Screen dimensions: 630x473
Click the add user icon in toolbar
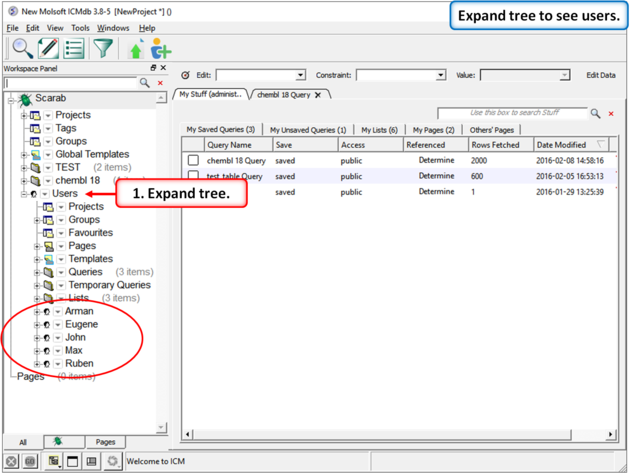pos(160,50)
